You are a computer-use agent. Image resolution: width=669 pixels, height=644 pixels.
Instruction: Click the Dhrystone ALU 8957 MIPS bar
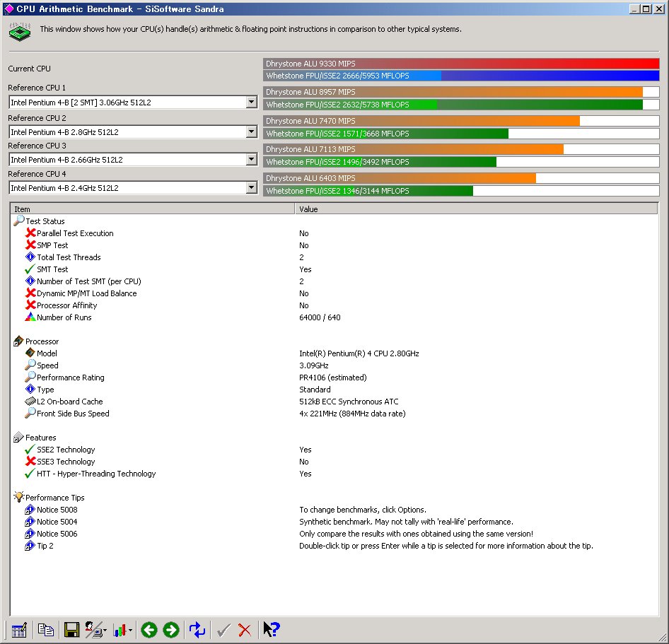[x=461, y=92]
